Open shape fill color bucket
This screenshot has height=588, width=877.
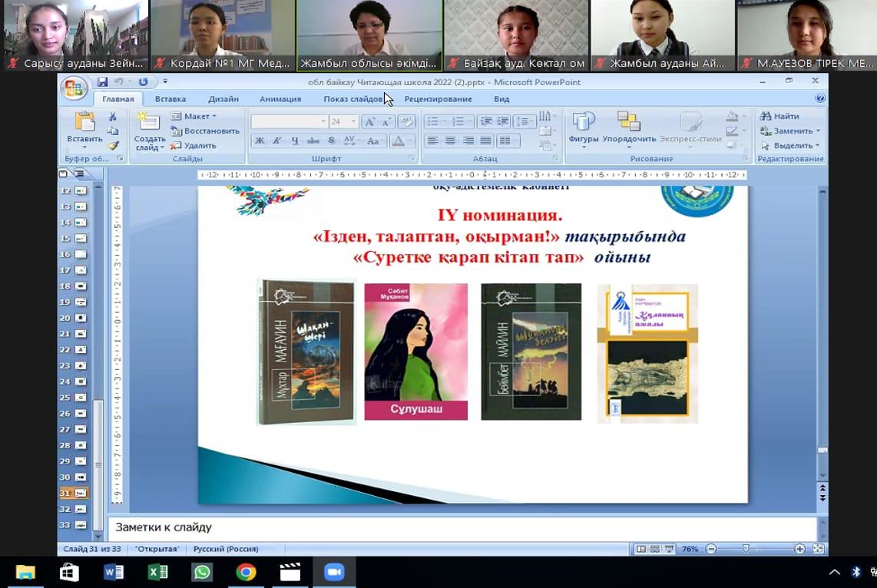coord(732,116)
